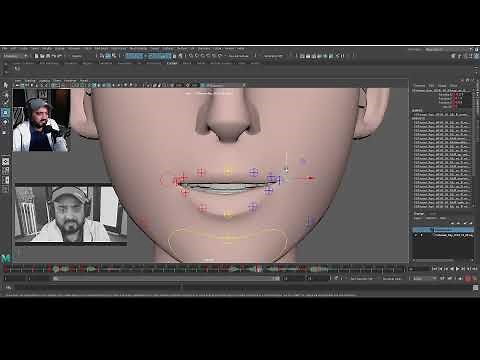
Task: Click the Undo icon in status line
Action: (x=54, y=56)
